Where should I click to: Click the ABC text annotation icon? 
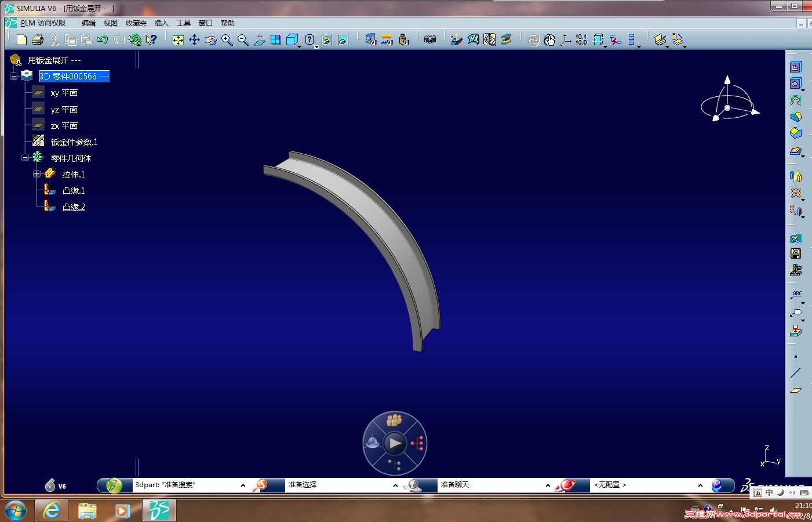(796, 295)
